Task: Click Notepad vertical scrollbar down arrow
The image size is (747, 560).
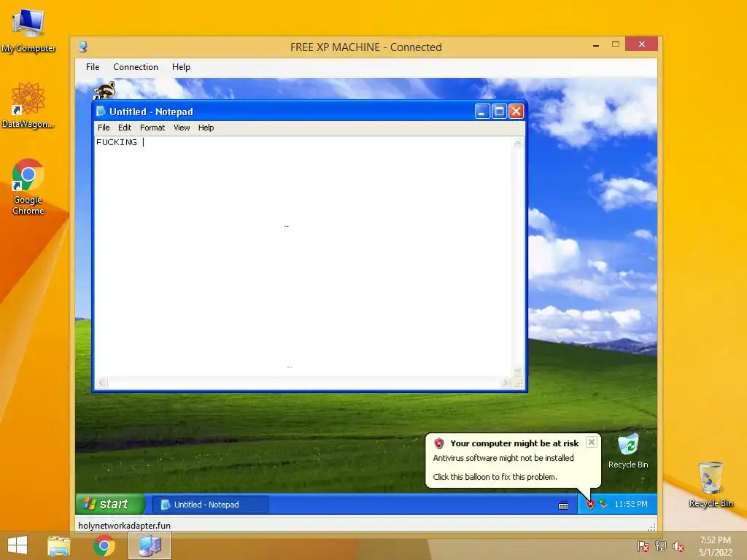Action: click(x=518, y=371)
